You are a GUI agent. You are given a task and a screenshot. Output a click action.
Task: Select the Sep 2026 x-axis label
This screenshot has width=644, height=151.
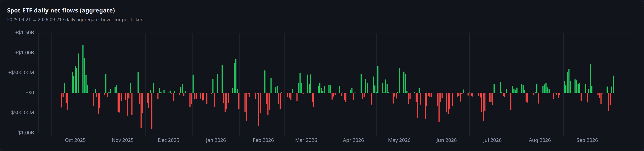[587, 140]
